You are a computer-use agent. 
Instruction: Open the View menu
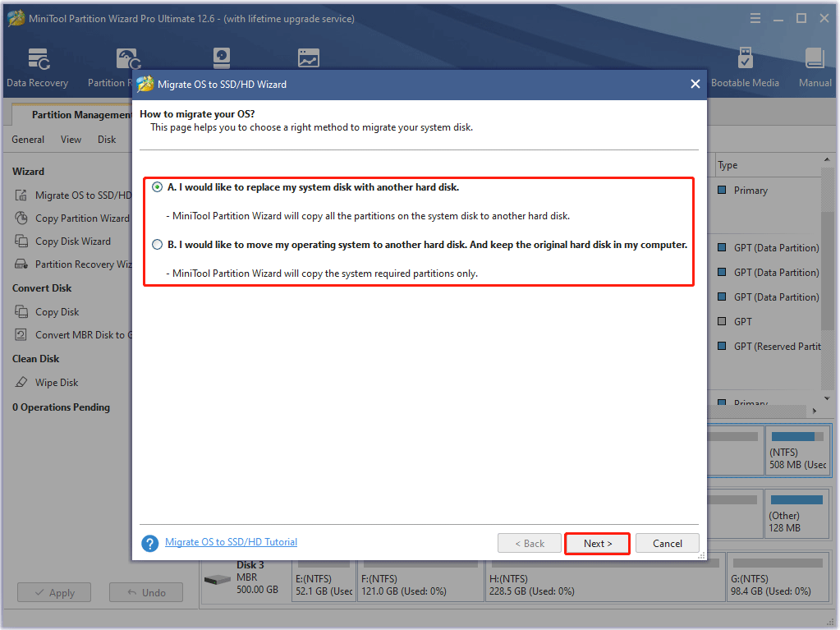coord(71,140)
